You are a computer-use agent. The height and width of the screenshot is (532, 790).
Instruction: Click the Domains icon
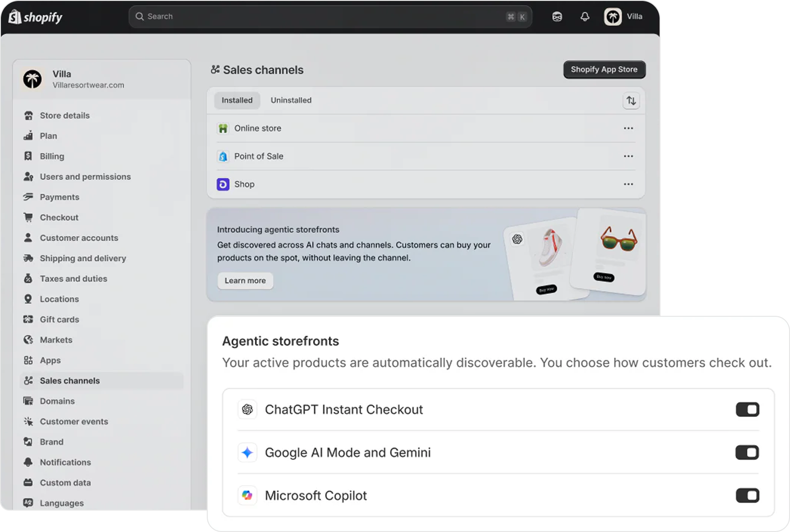pyautogui.click(x=28, y=401)
